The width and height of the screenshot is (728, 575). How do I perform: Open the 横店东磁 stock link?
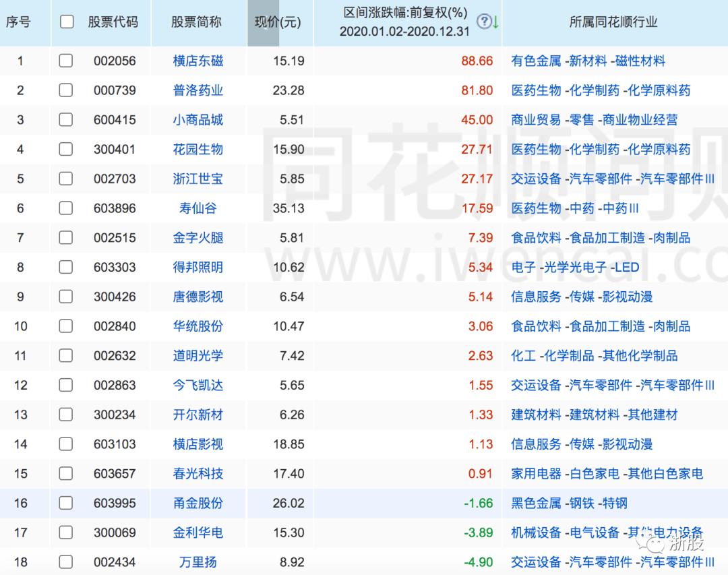pyautogui.click(x=198, y=61)
